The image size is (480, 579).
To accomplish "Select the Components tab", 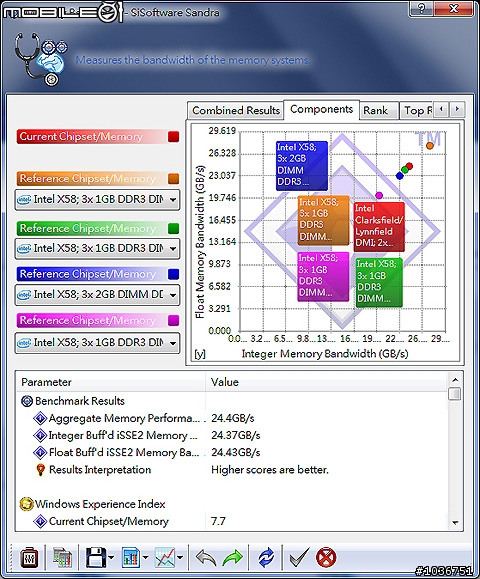I will [322, 109].
